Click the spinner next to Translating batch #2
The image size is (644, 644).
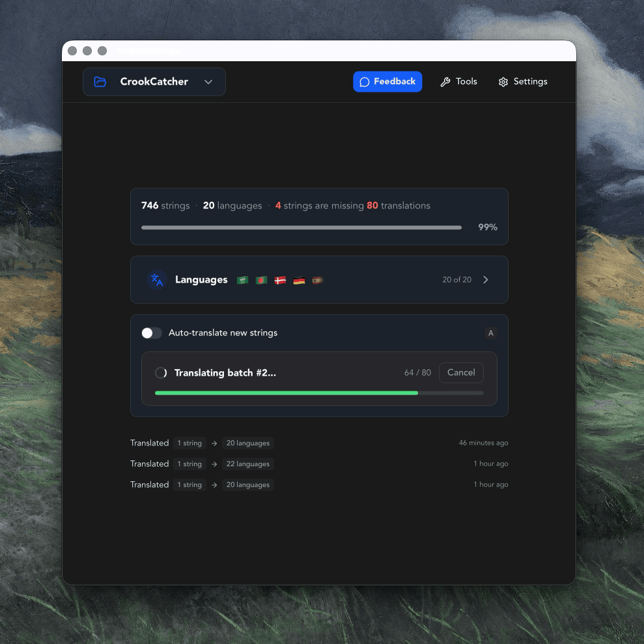[160, 372]
